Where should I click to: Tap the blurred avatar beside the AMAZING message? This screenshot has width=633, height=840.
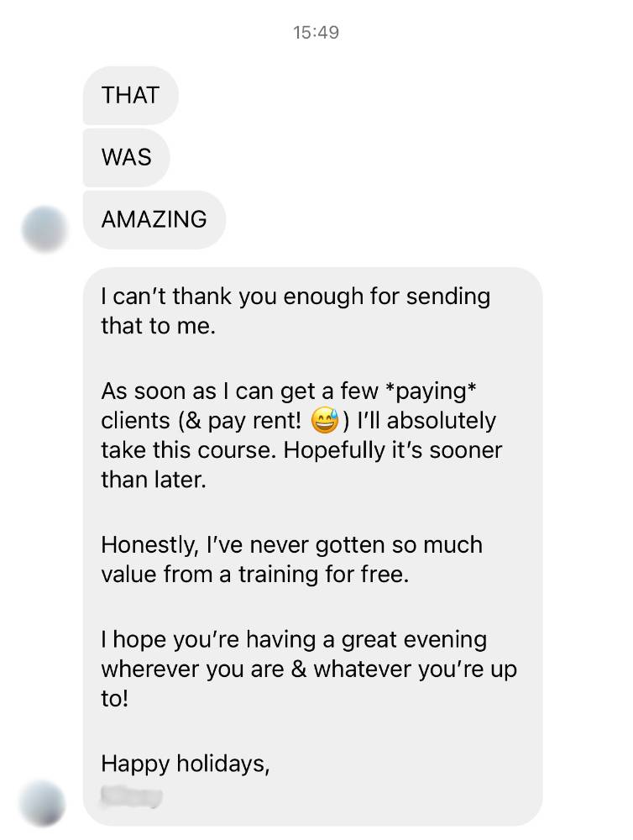pyautogui.click(x=44, y=228)
